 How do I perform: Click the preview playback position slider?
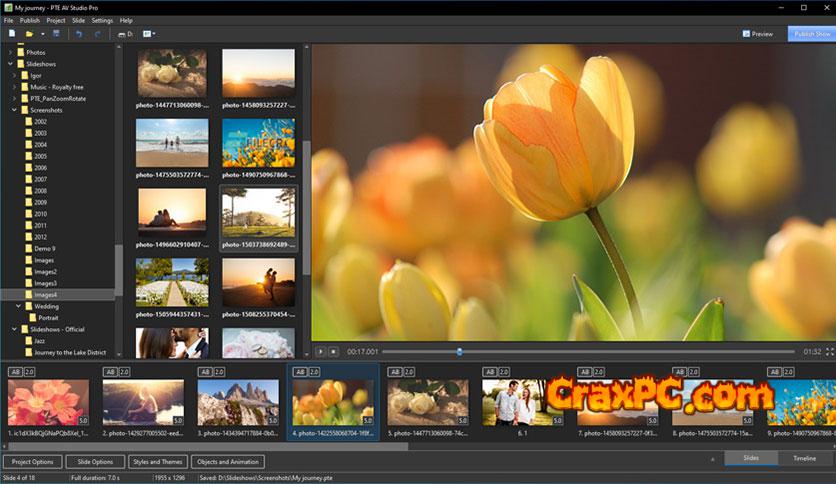pos(459,352)
